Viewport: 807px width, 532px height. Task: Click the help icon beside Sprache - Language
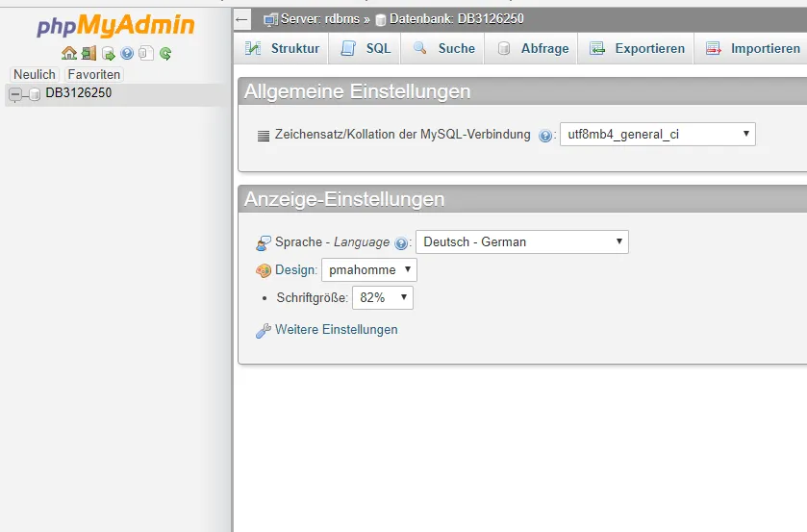click(401, 243)
